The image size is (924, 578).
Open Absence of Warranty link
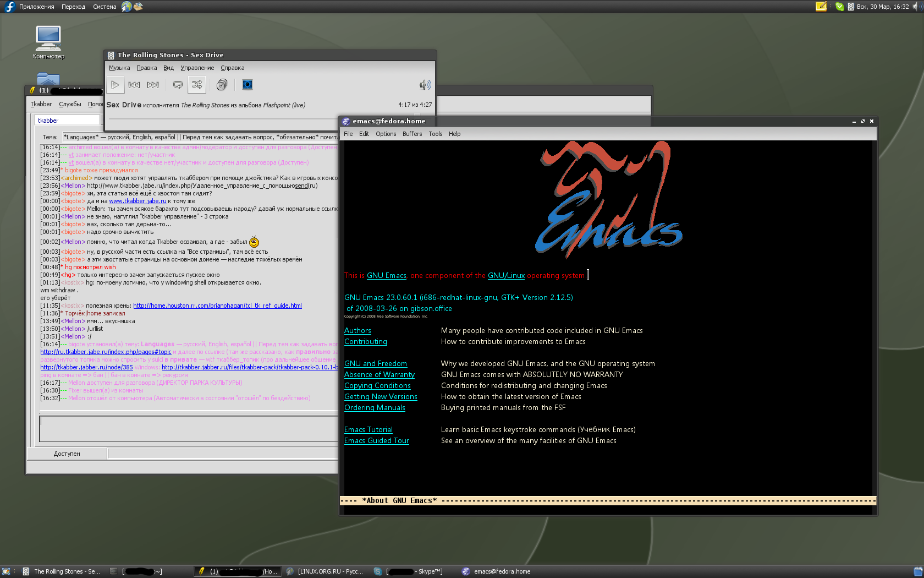click(x=380, y=375)
